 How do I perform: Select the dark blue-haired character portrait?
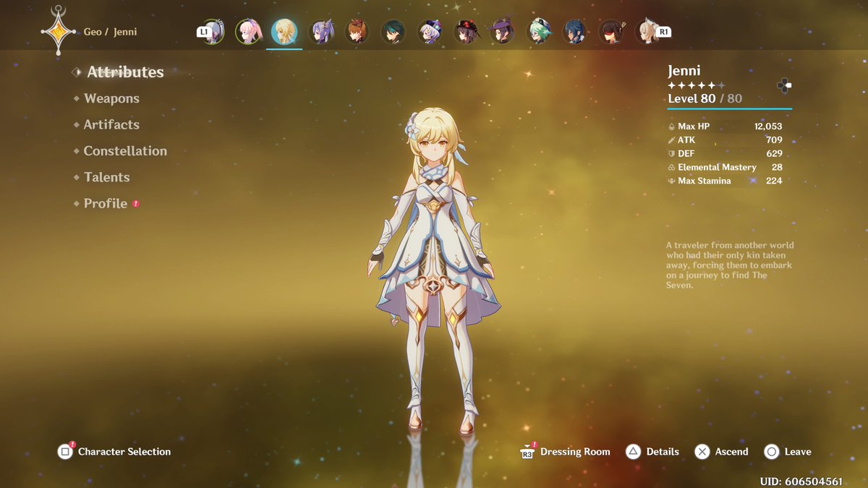[575, 32]
